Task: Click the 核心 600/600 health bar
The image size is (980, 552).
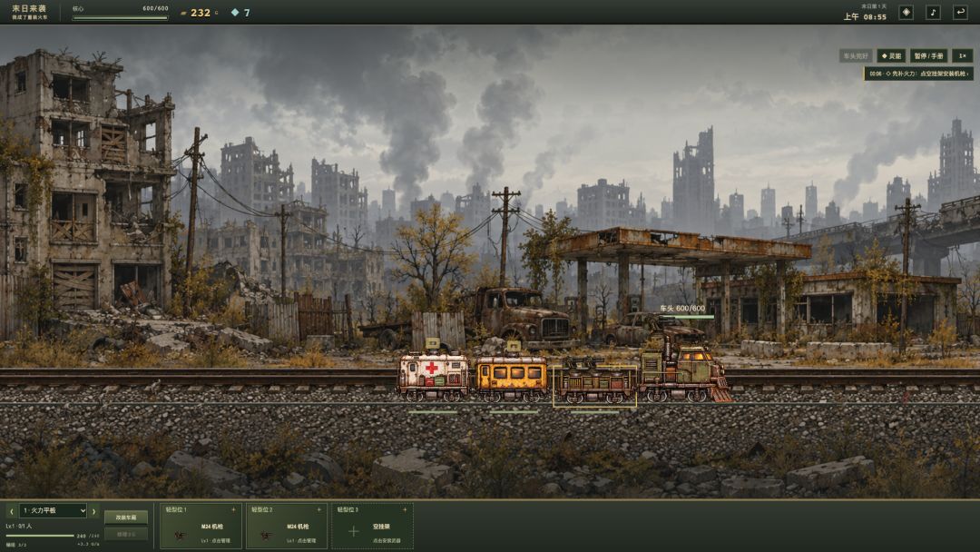Action: coord(120,17)
